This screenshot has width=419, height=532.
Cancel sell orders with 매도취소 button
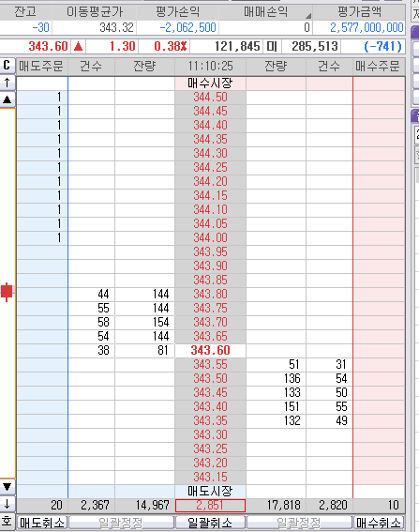42,523
